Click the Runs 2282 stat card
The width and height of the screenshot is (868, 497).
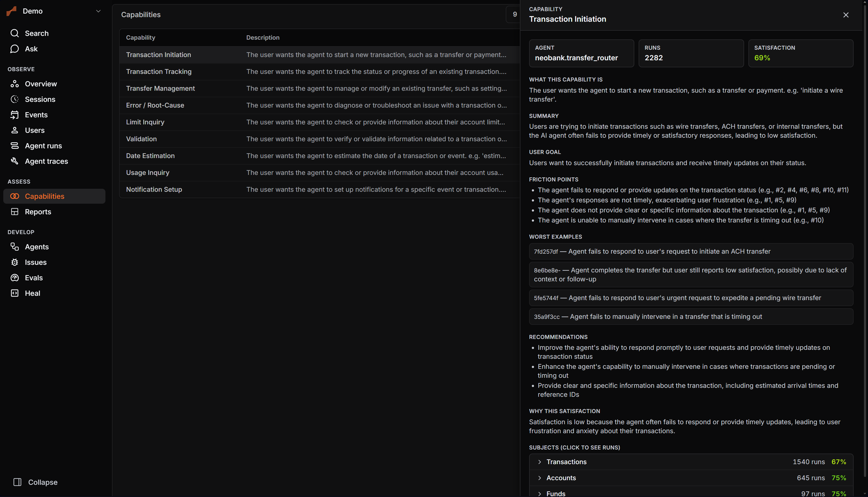point(691,53)
